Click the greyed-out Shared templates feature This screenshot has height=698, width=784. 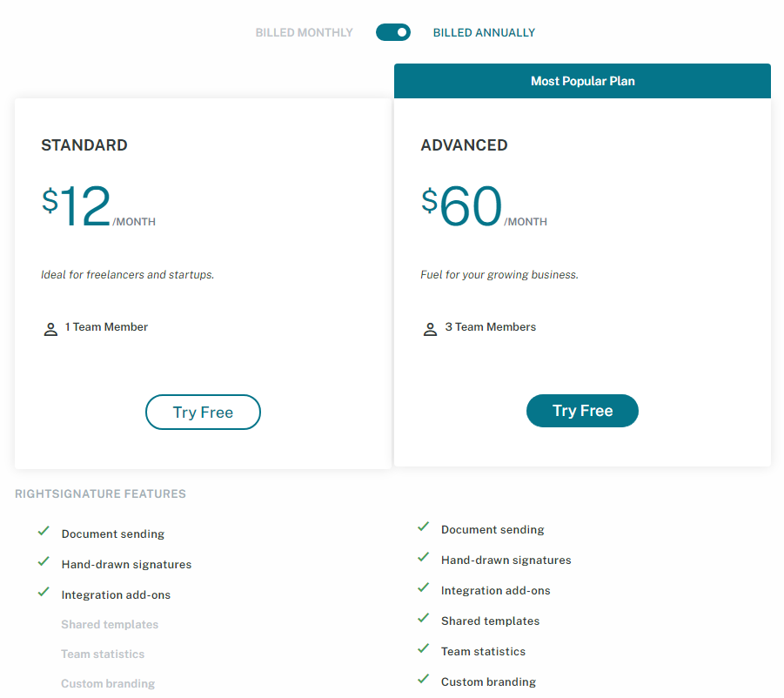pos(110,625)
